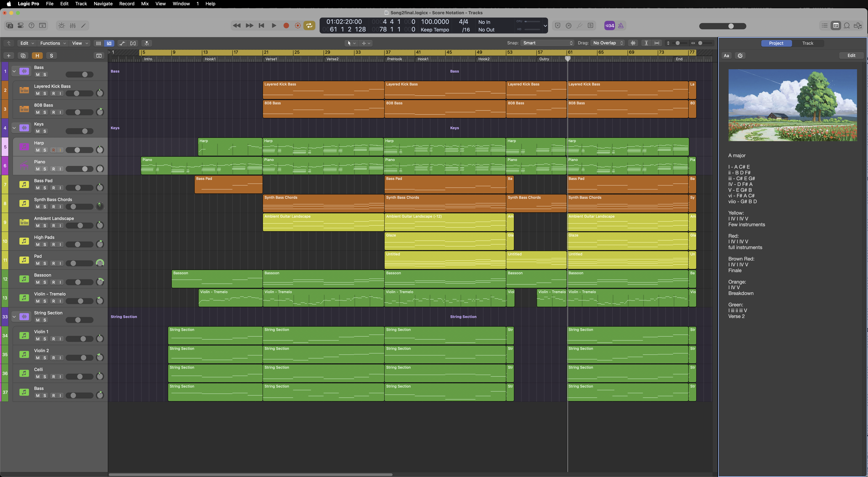This screenshot has width=868, height=477.
Task: Click the Notepad Edit button
Action: click(851, 55)
